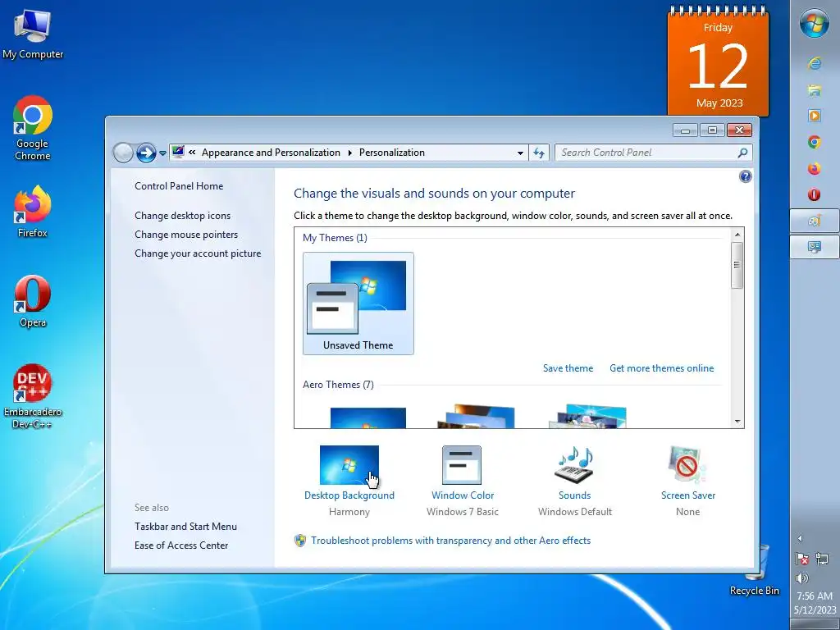
Task: Expand the double chevron in address bar
Action: click(192, 152)
